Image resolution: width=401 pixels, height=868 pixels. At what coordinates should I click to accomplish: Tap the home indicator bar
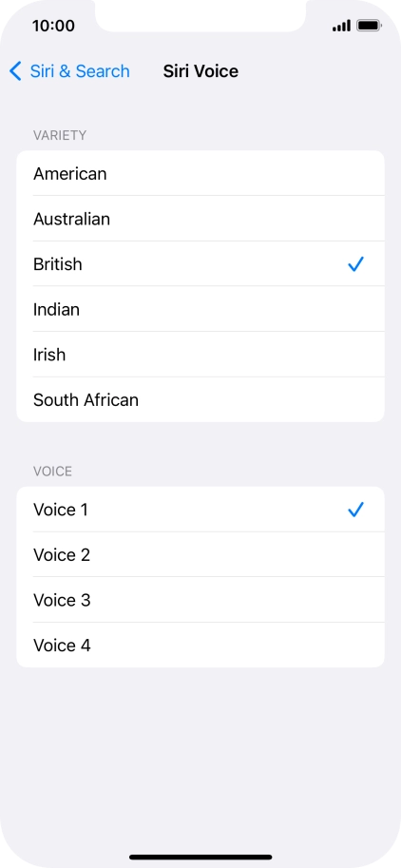[200, 857]
